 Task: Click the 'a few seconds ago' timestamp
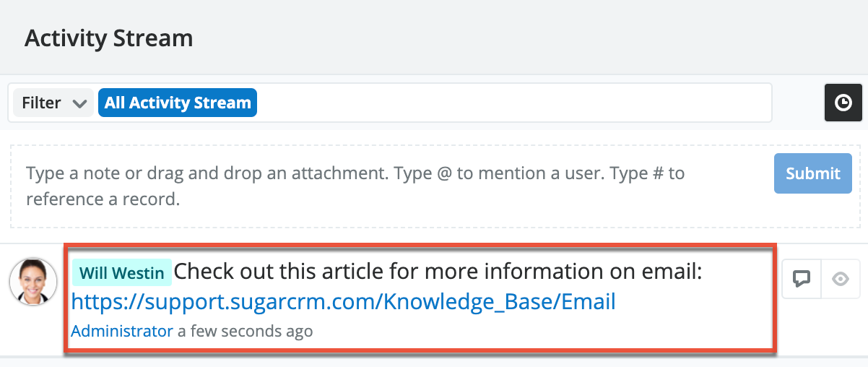click(246, 331)
